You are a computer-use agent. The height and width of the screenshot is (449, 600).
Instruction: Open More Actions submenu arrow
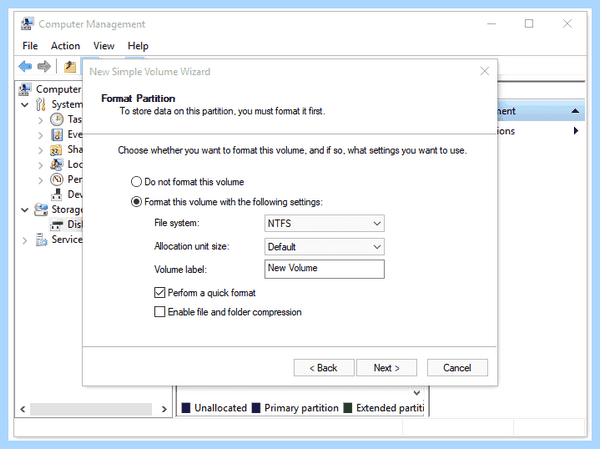click(x=576, y=131)
